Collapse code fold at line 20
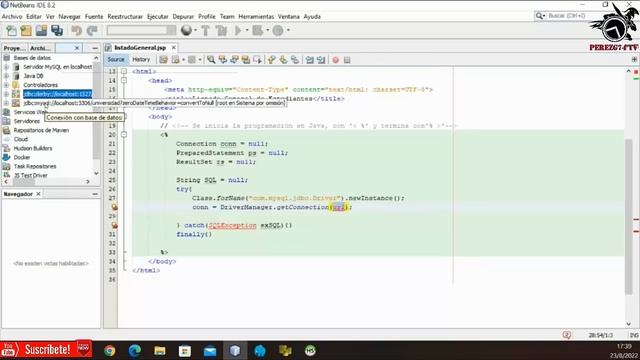 [124, 134]
